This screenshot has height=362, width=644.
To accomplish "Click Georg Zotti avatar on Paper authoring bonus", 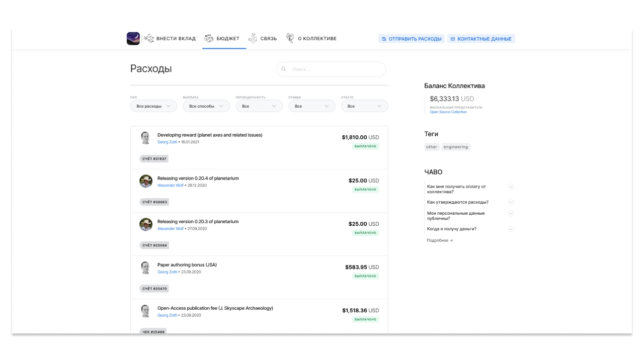I will click(145, 268).
